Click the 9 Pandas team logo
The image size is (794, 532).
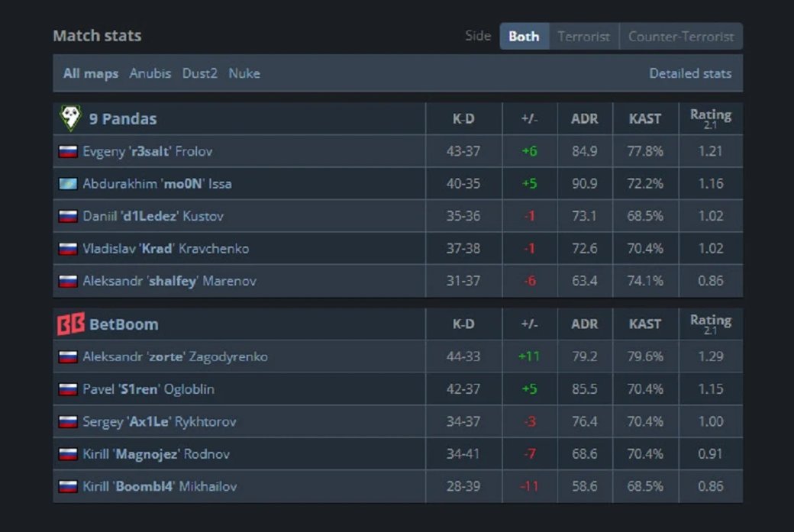[x=70, y=118]
